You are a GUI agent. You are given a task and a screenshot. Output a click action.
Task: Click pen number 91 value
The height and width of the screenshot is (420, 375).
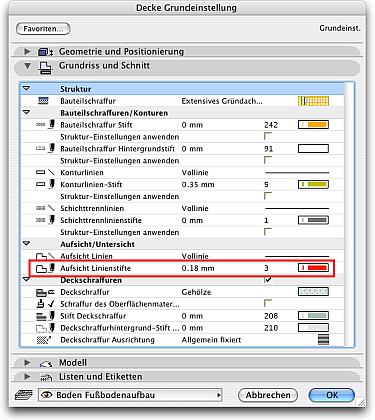tap(269, 149)
